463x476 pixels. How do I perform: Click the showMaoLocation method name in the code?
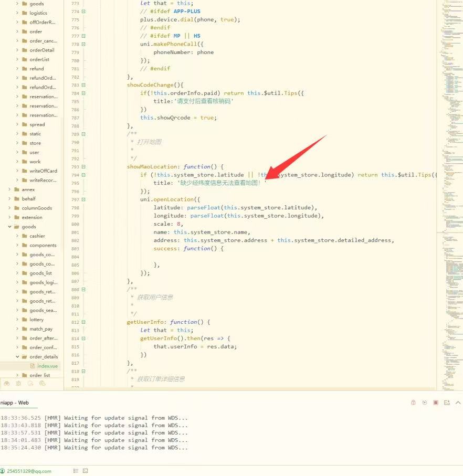click(152, 167)
